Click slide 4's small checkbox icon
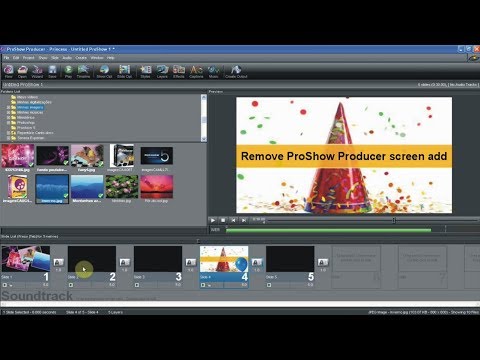The height and width of the screenshot is (360, 480). pyautogui.click(x=203, y=285)
